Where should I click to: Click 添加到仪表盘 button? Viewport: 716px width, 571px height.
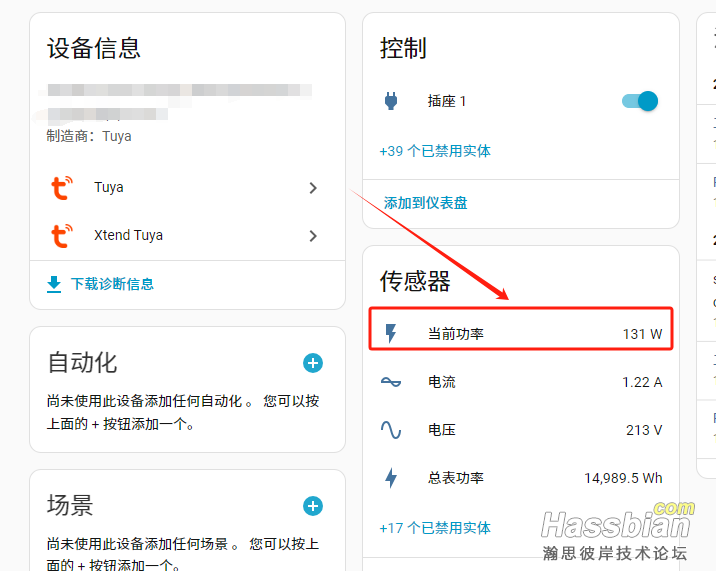click(425, 203)
